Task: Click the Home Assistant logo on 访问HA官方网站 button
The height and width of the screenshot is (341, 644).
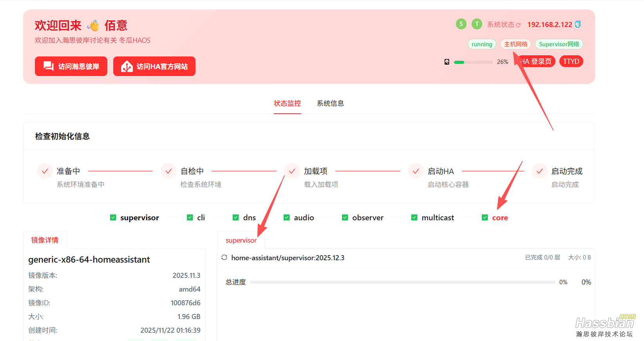Action: pyautogui.click(x=127, y=66)
